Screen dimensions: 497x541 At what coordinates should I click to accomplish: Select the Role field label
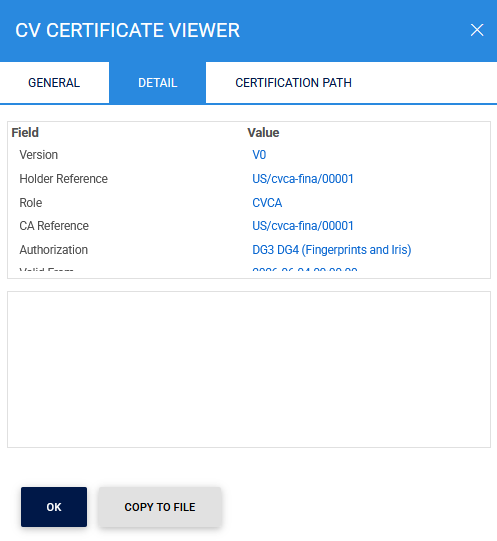click(31, 203)
